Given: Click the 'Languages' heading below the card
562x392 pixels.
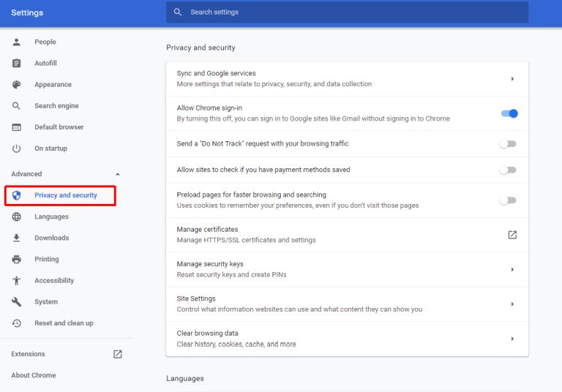Looking at the screenshot, I should click(185, 378).
